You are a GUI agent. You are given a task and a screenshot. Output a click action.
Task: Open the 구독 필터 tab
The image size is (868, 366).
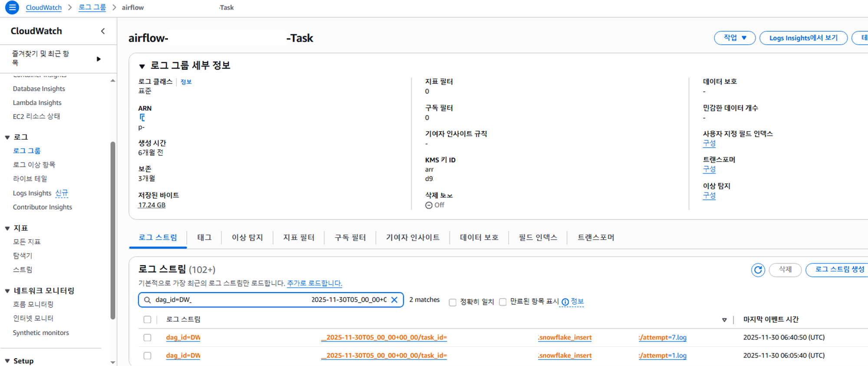coord(350,237)
